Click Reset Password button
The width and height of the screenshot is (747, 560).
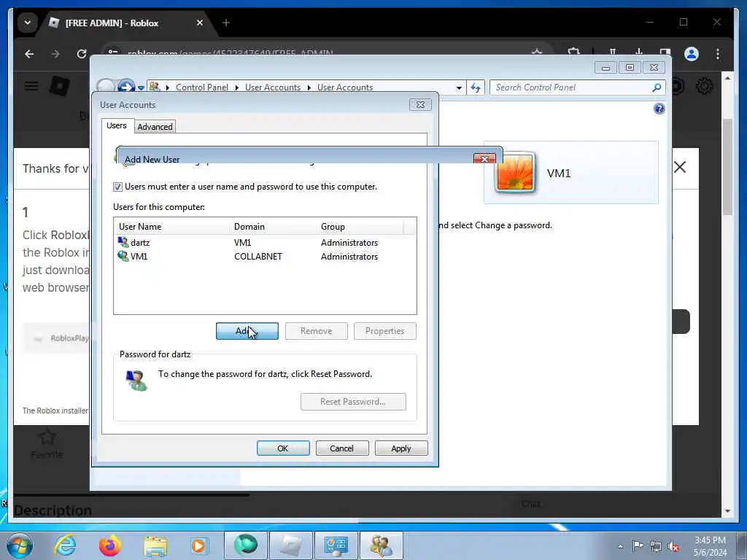coord(353,402)
